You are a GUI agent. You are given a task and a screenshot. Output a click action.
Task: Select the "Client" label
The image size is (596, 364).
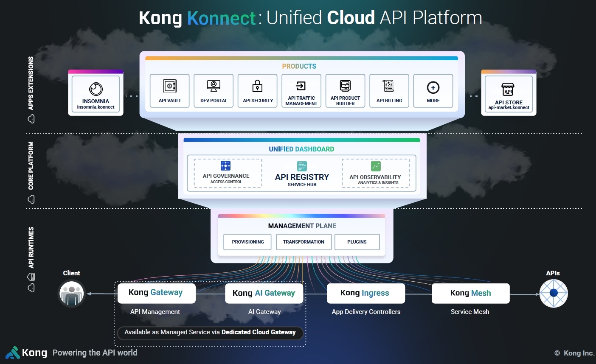(71, 273)
